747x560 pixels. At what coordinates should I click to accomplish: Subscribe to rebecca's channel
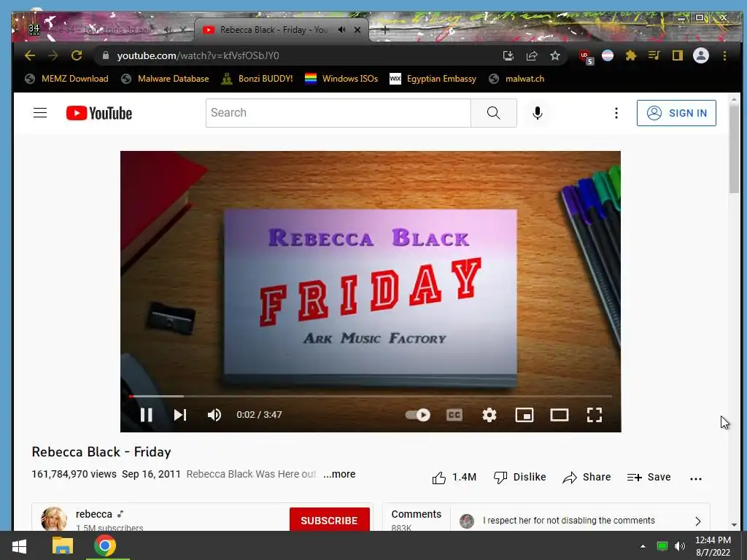pyautogui.click(x=329, y=520)
